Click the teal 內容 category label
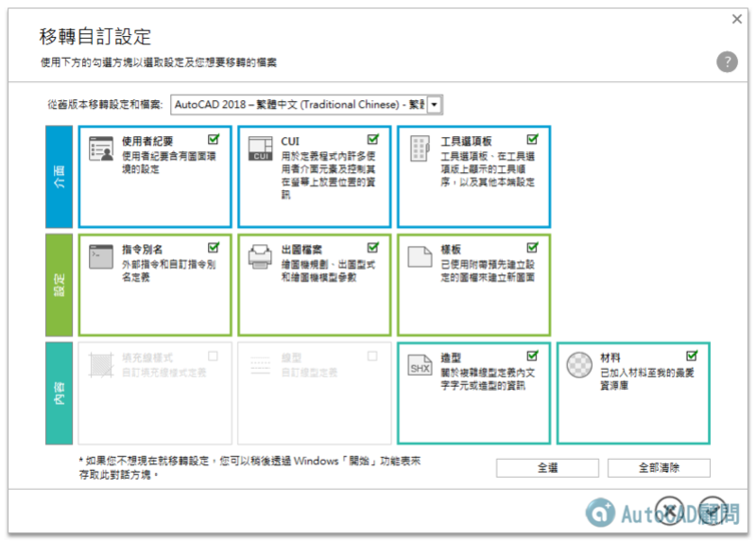Viewport: 756px width, 541px height. coord(59,393)
